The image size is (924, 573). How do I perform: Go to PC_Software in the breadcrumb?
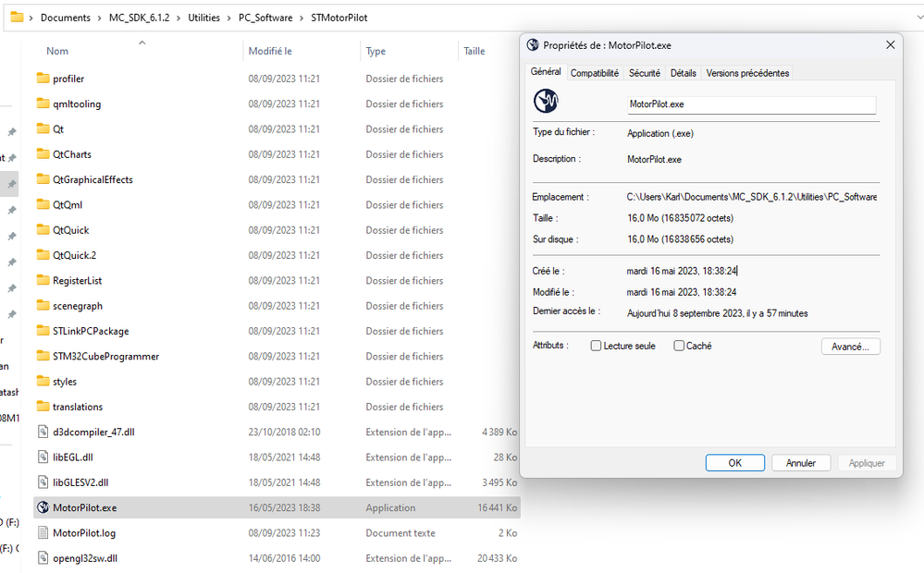coord(265,18)
